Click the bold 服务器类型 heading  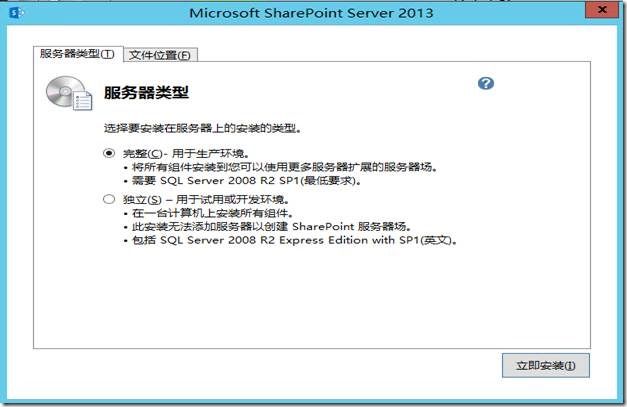pos(146,93)
